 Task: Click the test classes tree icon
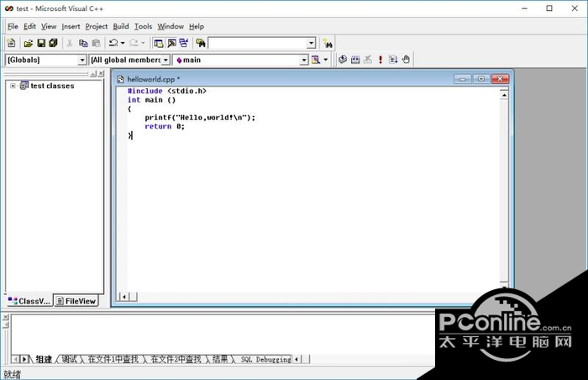pos(24,86)
